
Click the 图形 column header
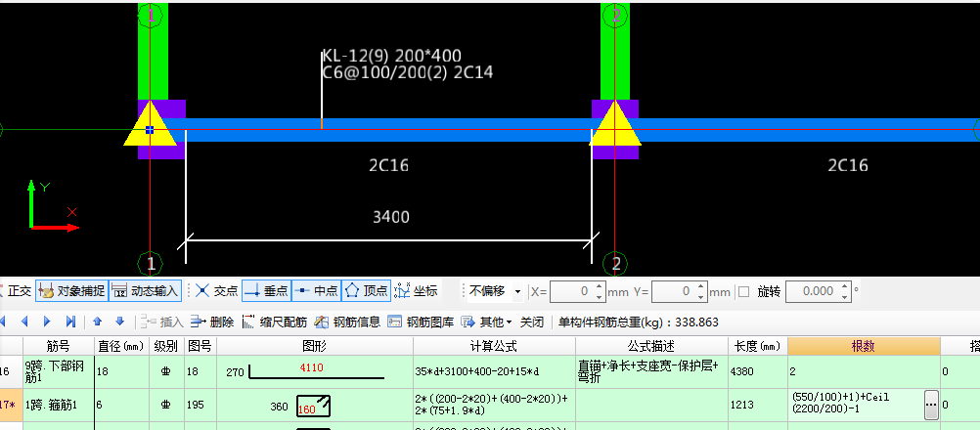click(315, 346)
